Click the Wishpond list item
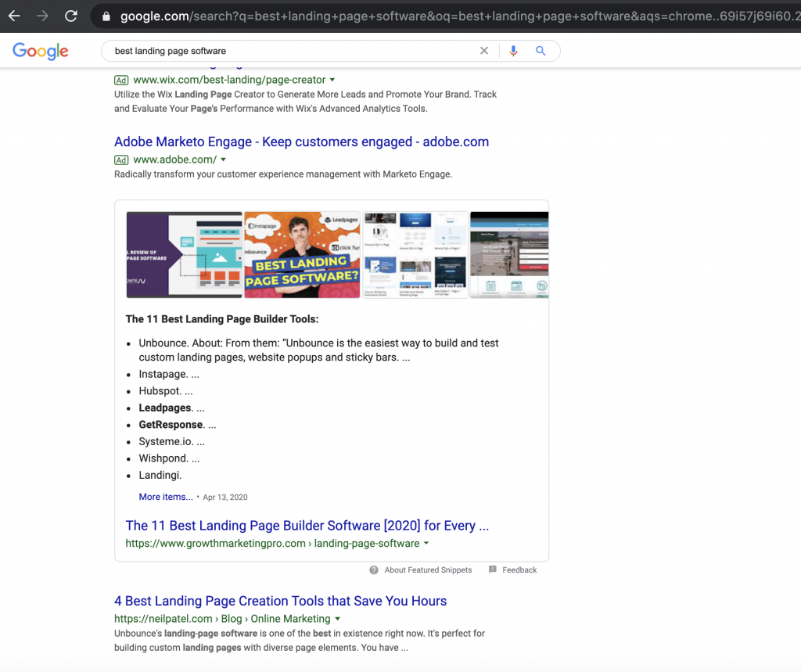 169,458
